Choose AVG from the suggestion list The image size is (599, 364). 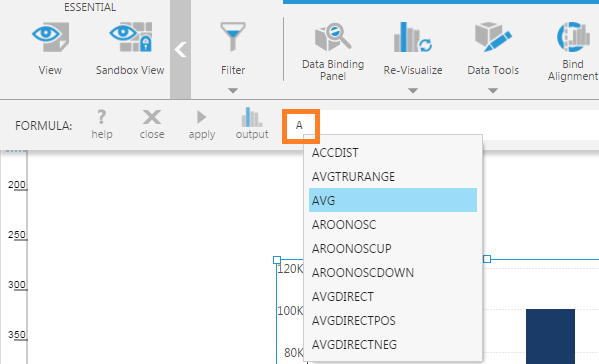(393, 200)
